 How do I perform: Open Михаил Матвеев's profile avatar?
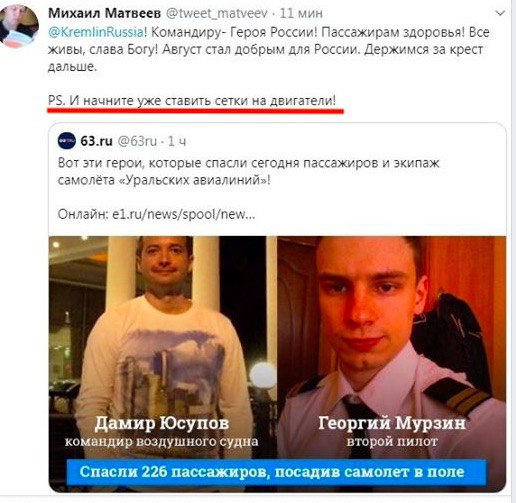coord(19,26)
